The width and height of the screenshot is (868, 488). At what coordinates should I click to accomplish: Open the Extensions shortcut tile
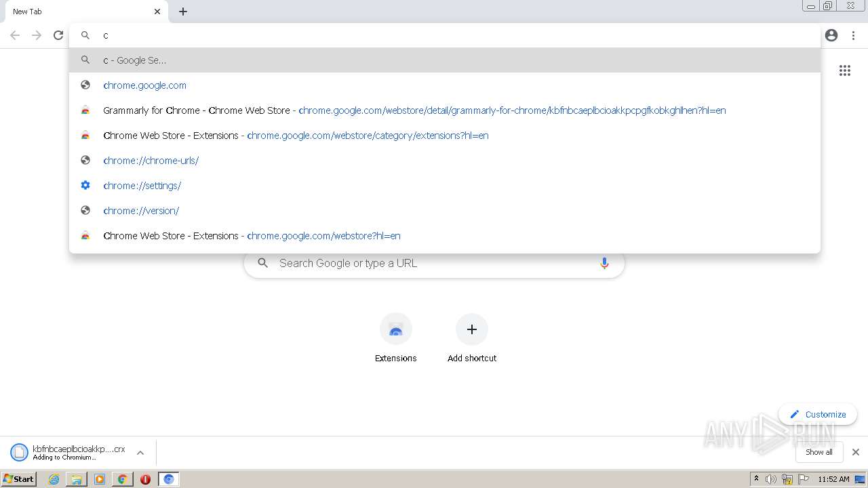(396, 338)
